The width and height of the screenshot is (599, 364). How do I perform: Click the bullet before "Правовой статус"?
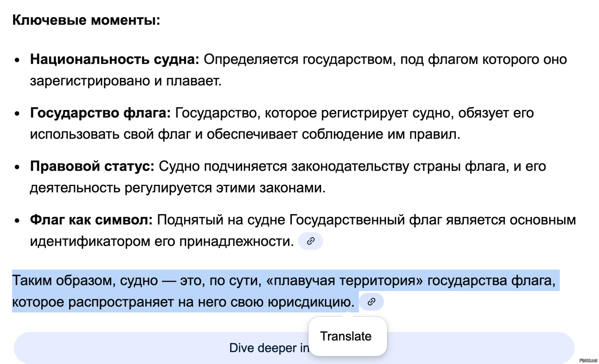17,167
